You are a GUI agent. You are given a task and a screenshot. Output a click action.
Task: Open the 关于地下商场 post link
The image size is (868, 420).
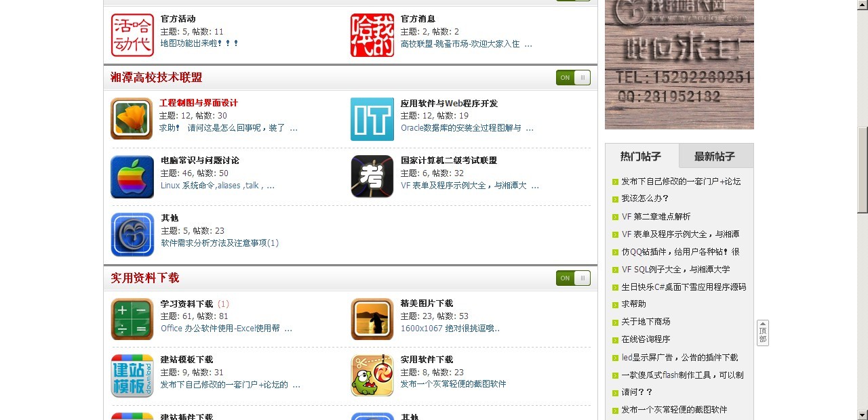(x=646, y=322)
